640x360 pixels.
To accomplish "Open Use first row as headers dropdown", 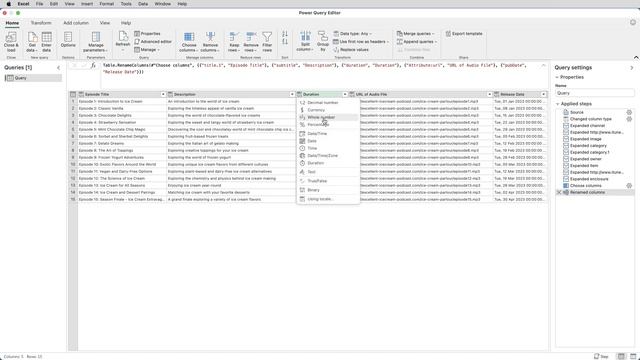I will (x=361, y=42).
